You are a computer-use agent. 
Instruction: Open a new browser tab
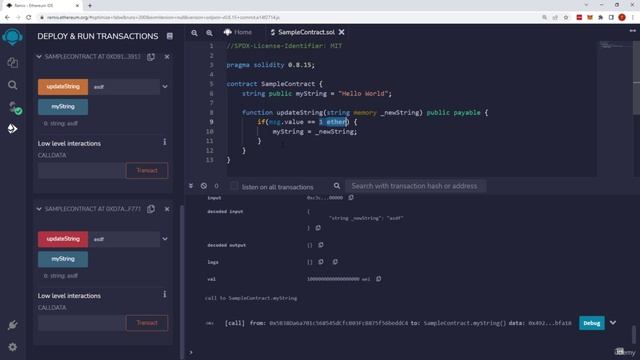tap(90, 6)
